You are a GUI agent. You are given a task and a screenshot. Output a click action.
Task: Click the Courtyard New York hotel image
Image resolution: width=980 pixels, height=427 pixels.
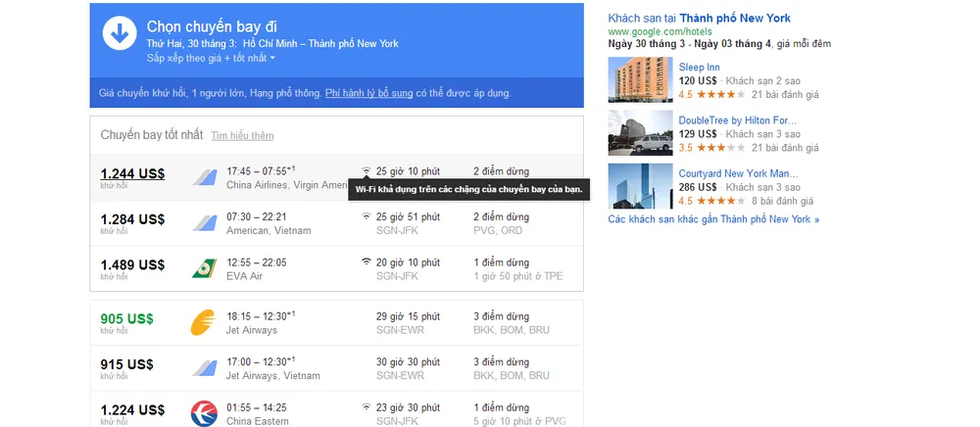pyautogui.click(x=639, y=185)
